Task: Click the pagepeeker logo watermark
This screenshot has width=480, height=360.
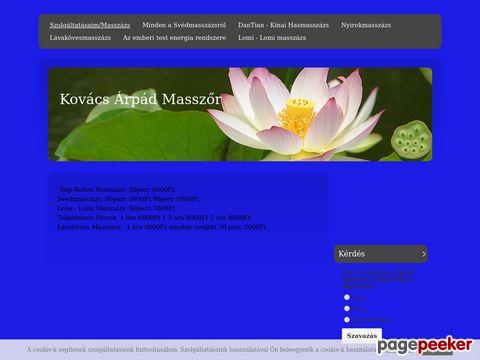Action: (425, 346)
